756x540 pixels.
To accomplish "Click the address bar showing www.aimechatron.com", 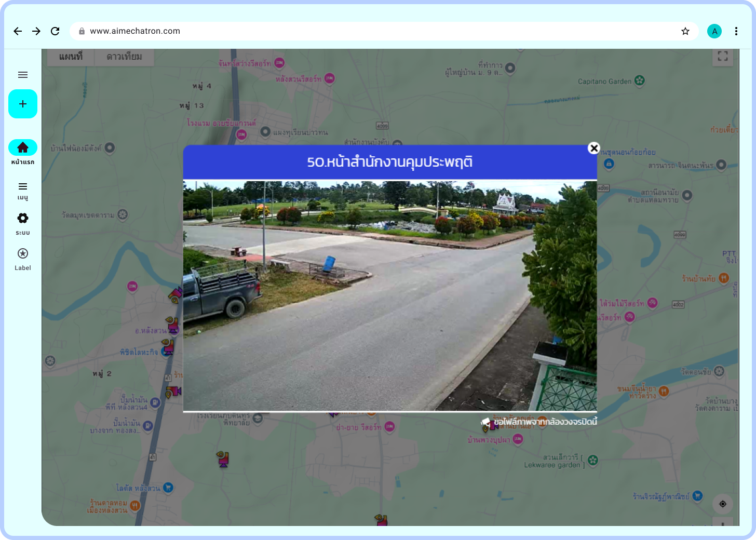I will click(x=384, y=31).
